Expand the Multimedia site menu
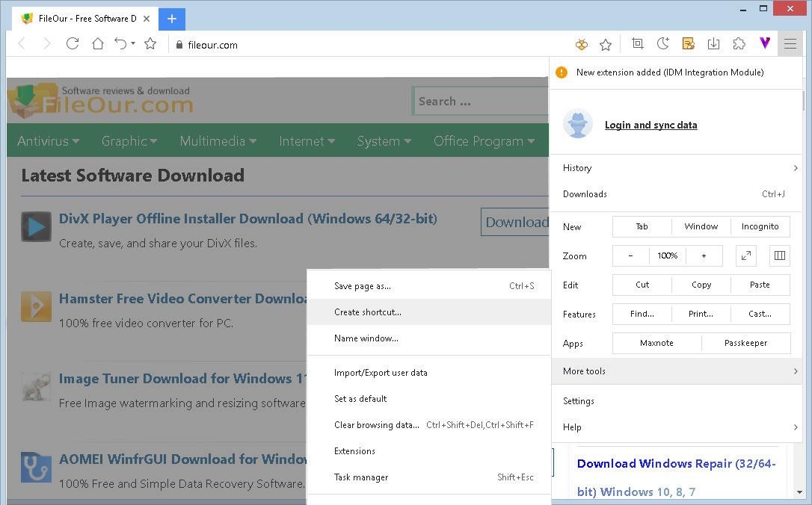812x505 pixels. coord(218,140)
